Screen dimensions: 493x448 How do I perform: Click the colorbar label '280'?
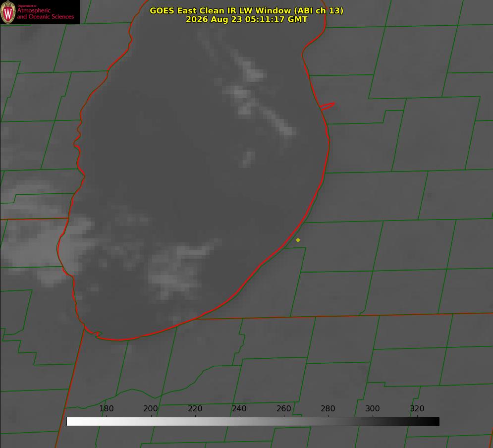coord(328,408)
